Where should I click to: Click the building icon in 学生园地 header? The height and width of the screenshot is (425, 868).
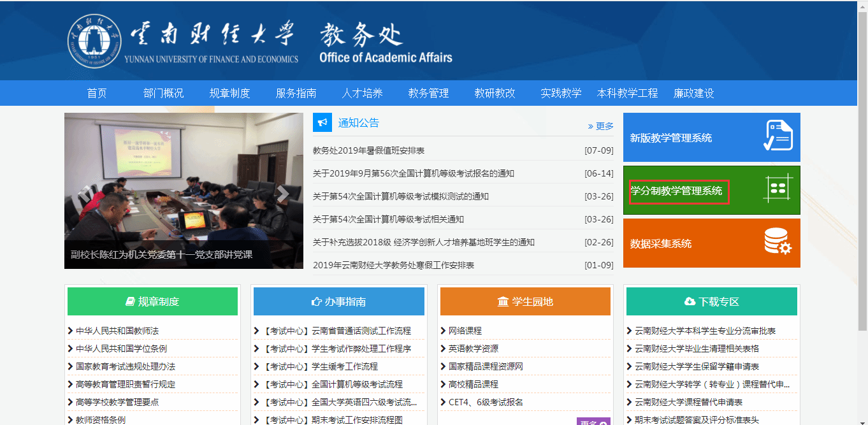[503, 301]
